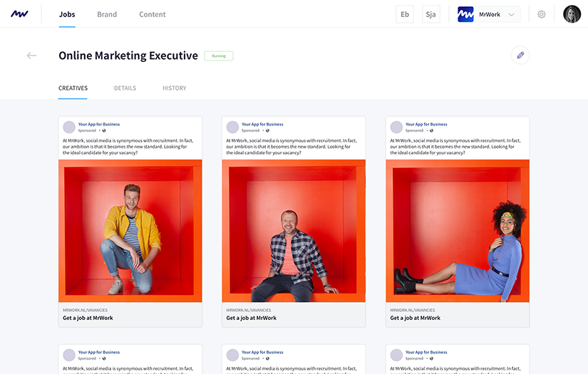Click the avatar circle on plaid-shirt card

pos(232,127)
